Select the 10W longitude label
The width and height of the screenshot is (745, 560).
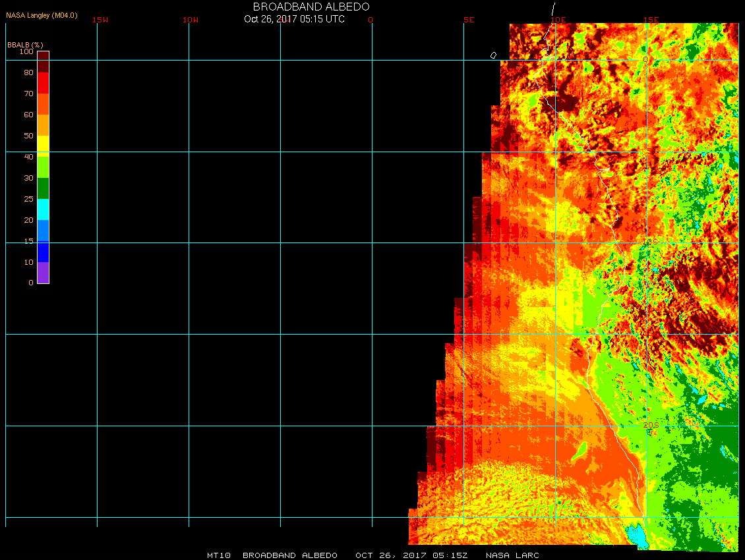(x=191, y=20)
